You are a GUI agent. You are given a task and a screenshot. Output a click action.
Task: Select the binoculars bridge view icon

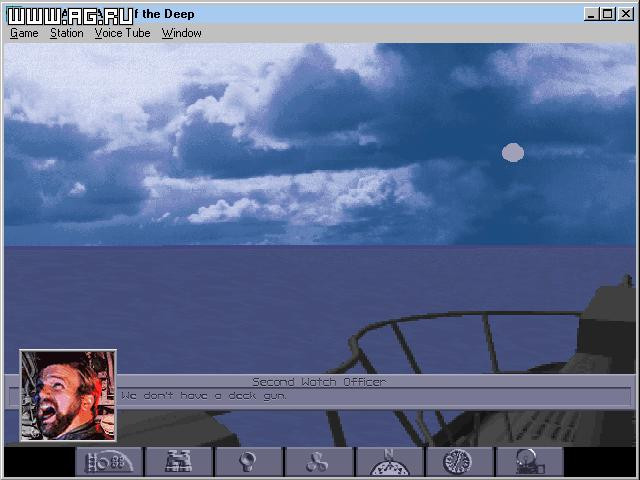[179, 461]
